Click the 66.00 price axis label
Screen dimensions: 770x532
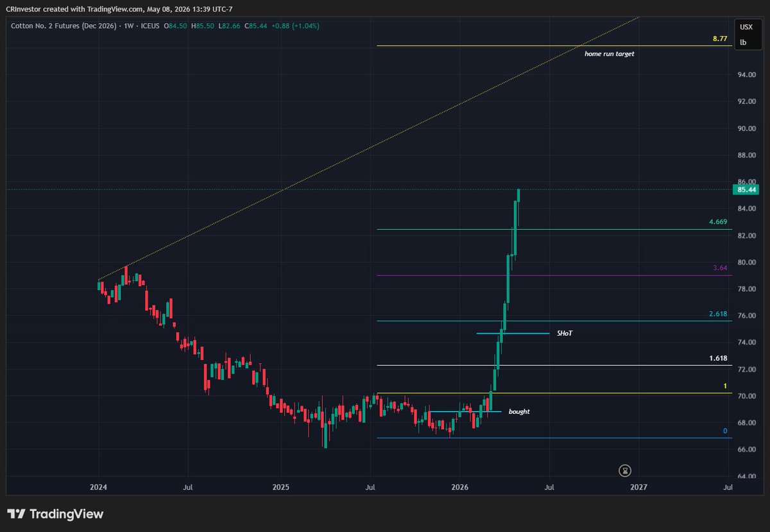748,450
